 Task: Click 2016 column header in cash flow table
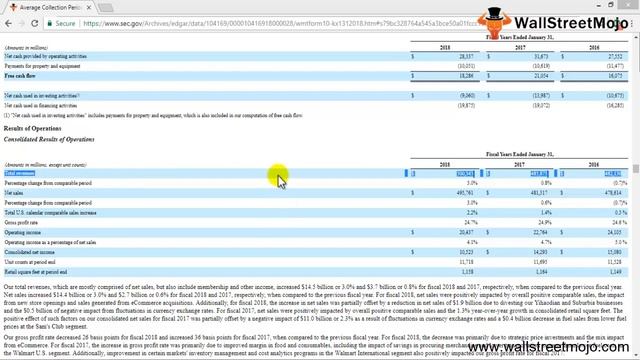tap(594, 47)
